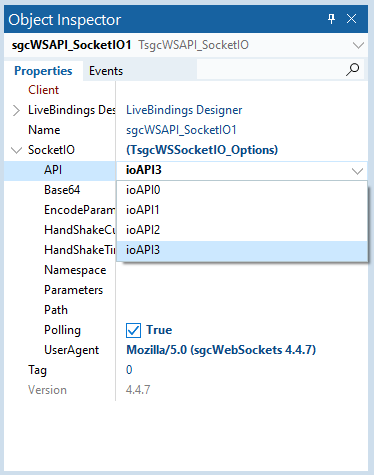Open the LiveBindings Designer link
The width and height of the screenshot is (374, 475).
184,110
